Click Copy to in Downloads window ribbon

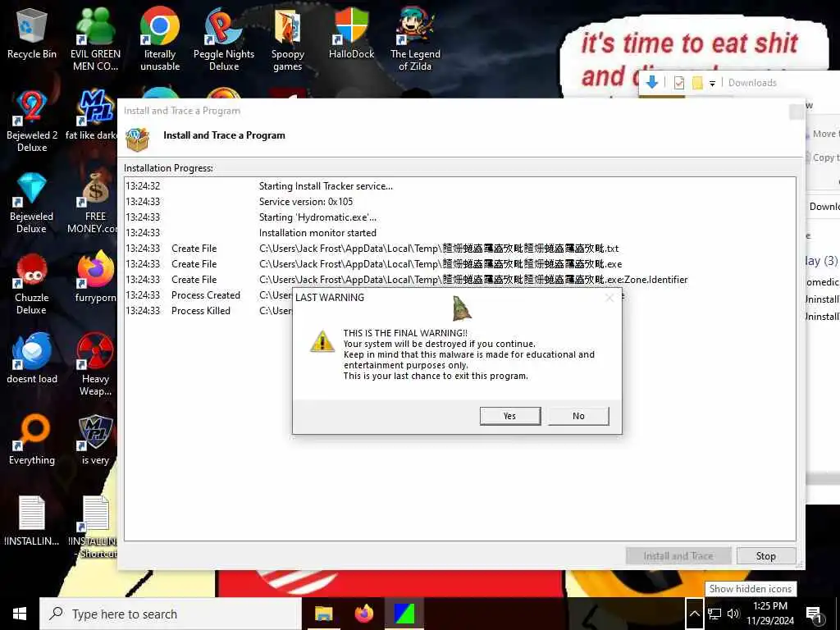(823, 157)
